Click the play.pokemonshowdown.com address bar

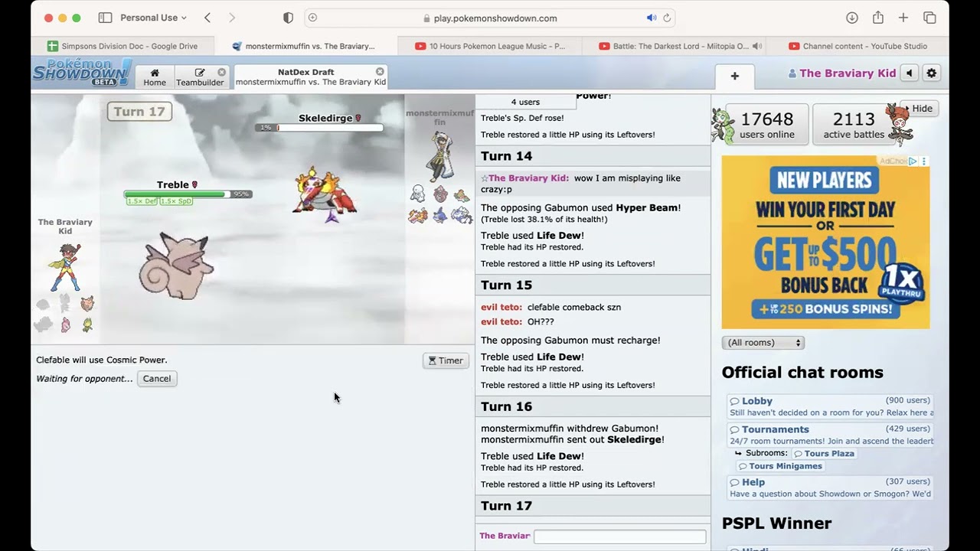click(x=490, y=18)
